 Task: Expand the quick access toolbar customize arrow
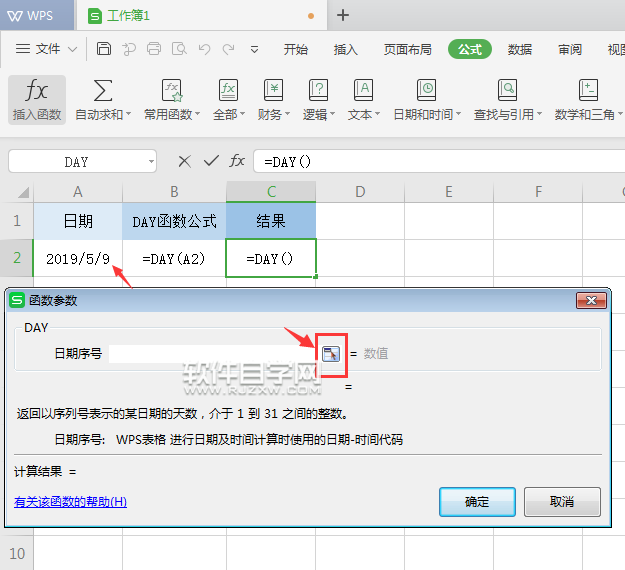254,50
